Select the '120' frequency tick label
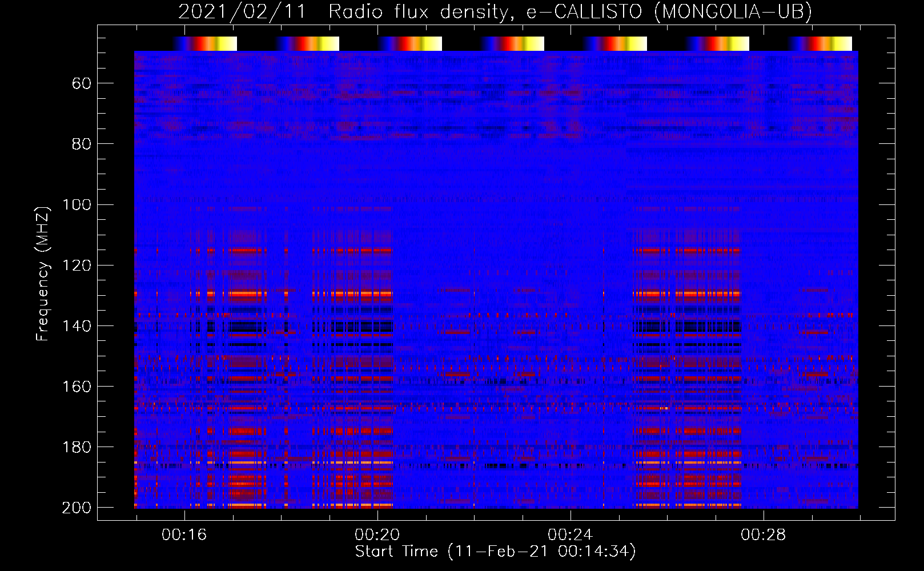The height and width of the screenshot is (571, 924). coord(77,266)
